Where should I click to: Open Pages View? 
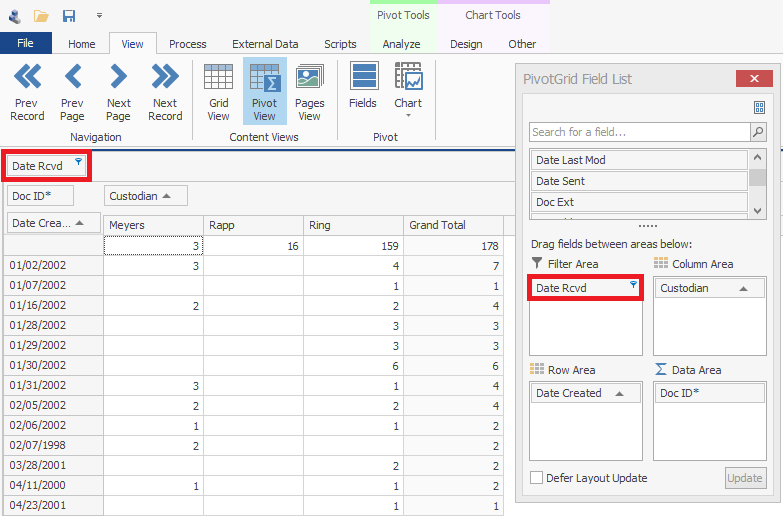click(310, 92)
